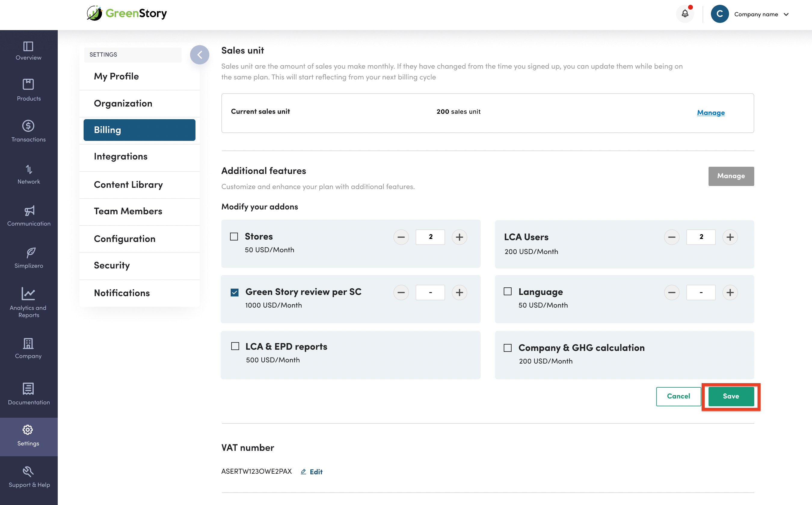The height and width of the screenshot is (505, 812).
Task: Open Simplizero leaf icon
Action: click(x=30, y=253)
